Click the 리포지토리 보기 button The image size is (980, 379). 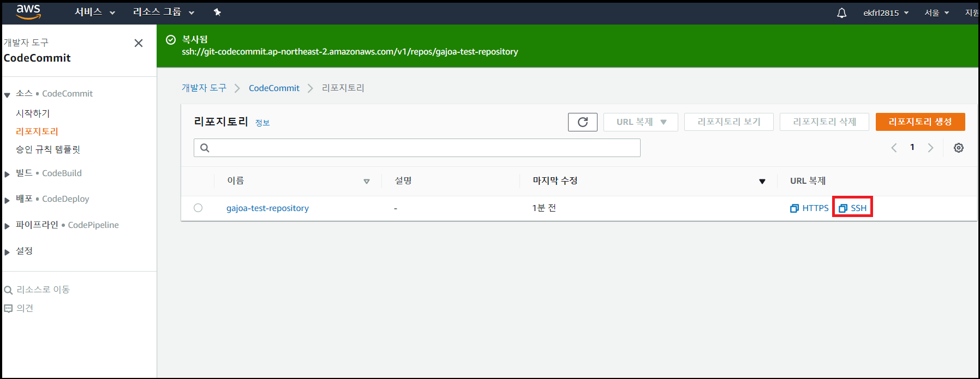[729, 122]
